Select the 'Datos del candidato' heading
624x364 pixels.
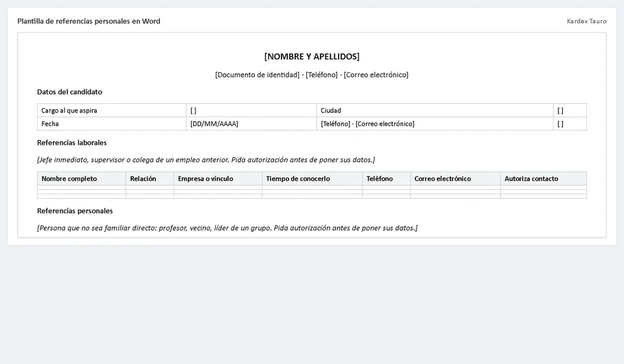pos(70,92)
